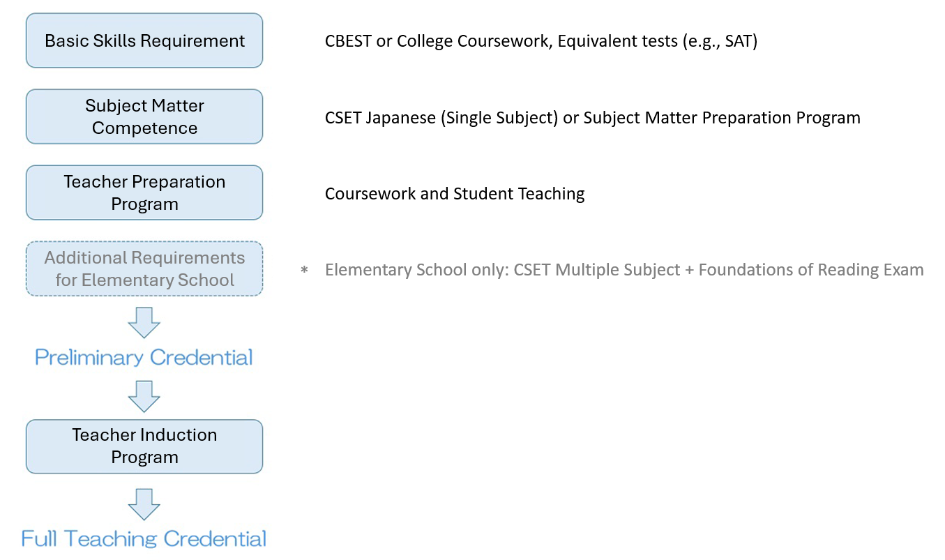Viewport: 945px width, 560px height.
Task: Select the Subject Matter Competence box
Action: (144, 116)
